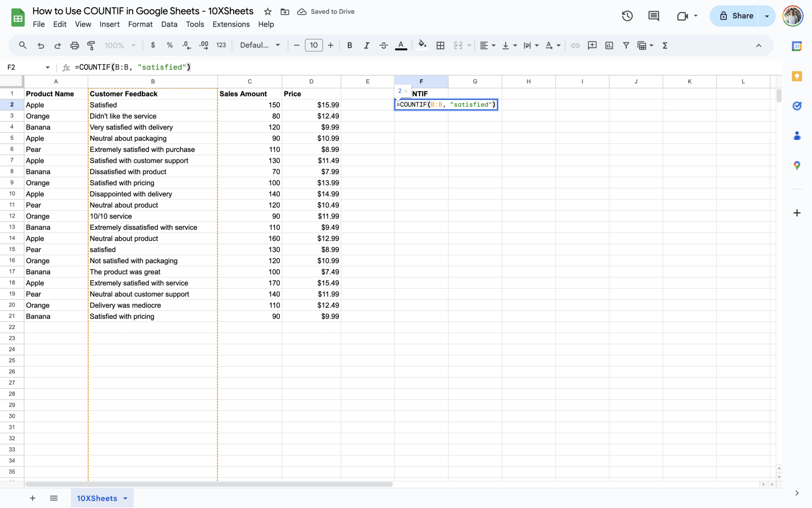Image resolution: width=812 pixels, height=508 pixels.
Task: Click the insert comment toolbar icon
Action: [x=592, y=45]
